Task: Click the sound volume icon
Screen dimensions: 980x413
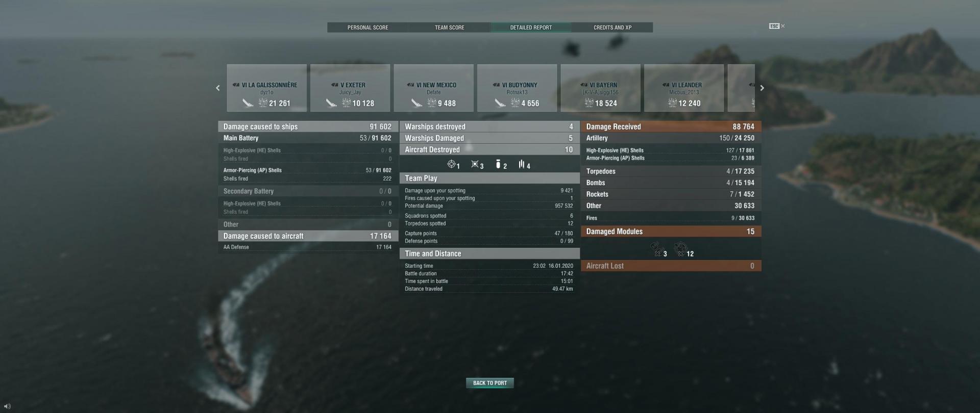Action: pos(7,406)
